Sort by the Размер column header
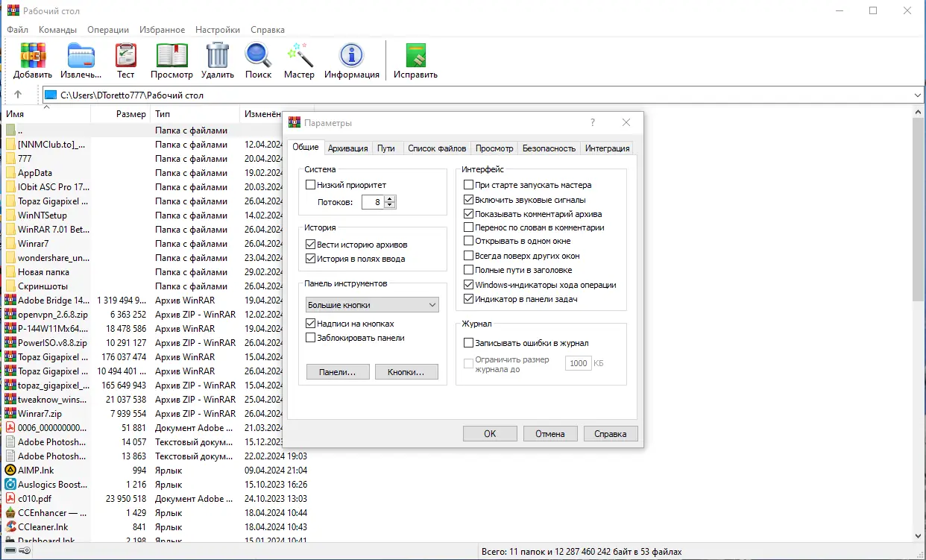 (121, 114)
